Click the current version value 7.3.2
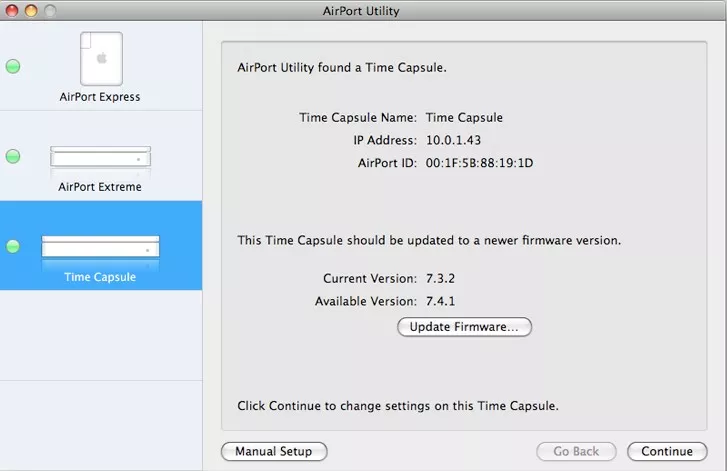Screen dimensions: 727x471 (440, 278)
